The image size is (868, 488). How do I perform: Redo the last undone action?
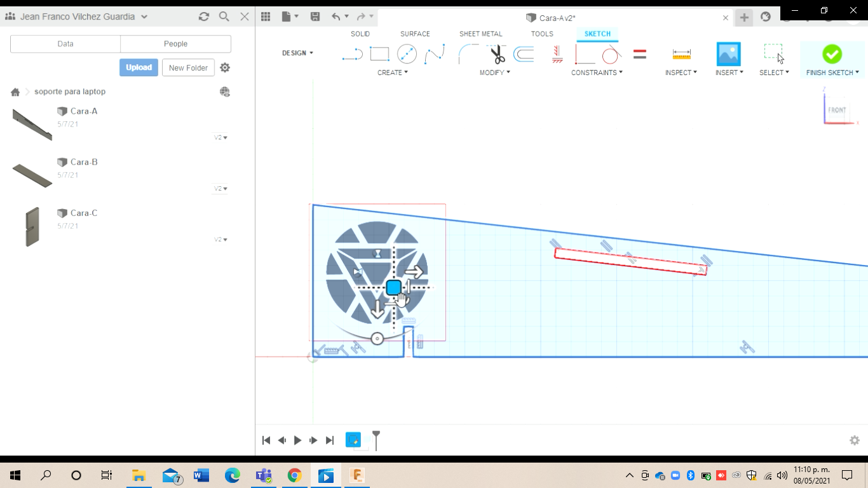(361, 17)
